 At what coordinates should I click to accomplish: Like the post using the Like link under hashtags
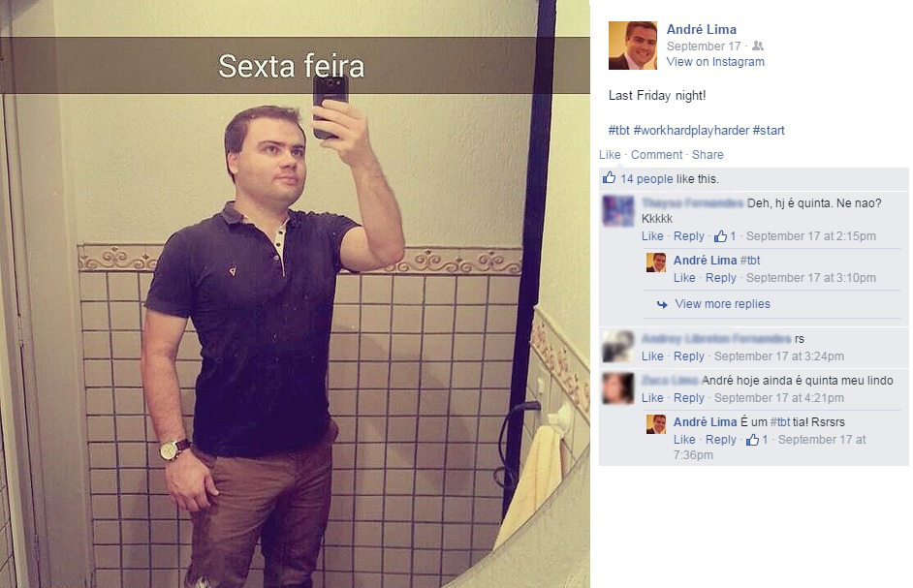(610, 155)
